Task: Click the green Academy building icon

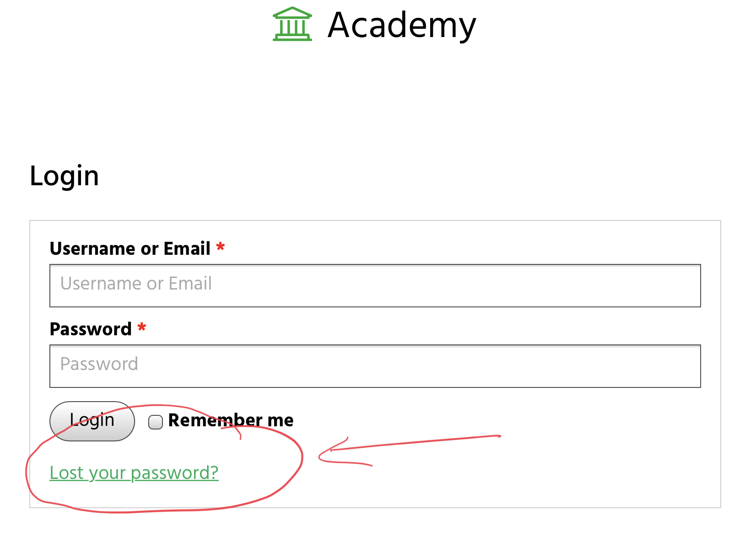Action: coord(292,24)
